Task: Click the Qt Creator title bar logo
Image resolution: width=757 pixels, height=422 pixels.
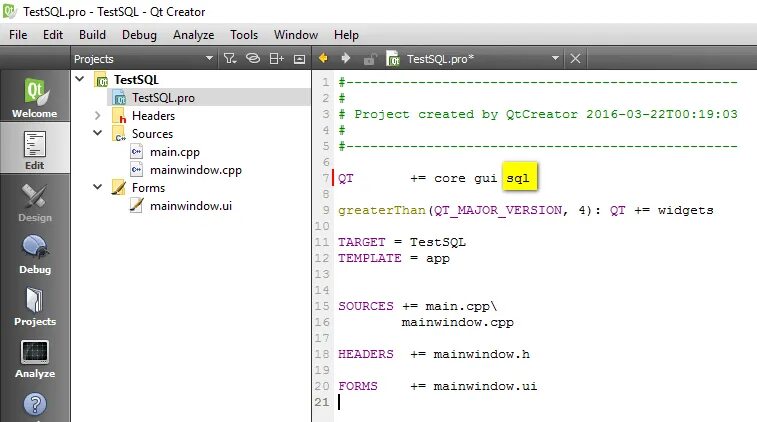Action: (10, 11)
